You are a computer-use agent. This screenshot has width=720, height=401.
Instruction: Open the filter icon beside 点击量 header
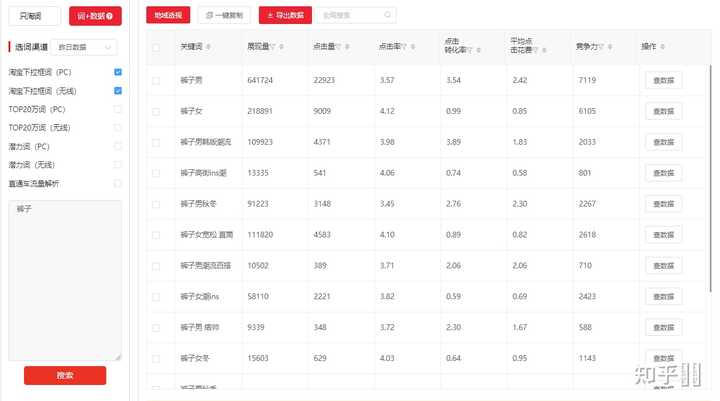click(339, 47)
